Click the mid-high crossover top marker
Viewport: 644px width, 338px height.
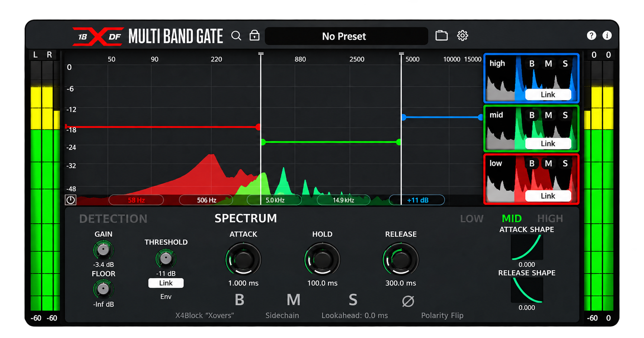point(401,54)
